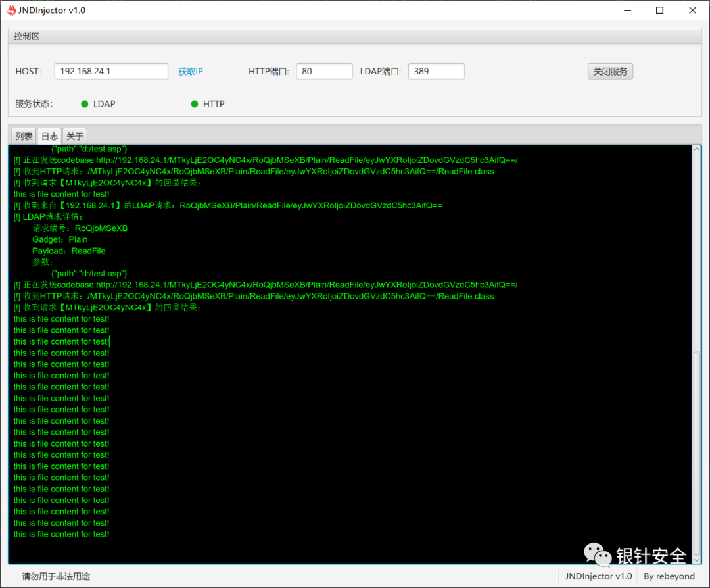Image resolution: width=710 pixels, height=588 pixels.
Task: Click the 请求编号: RoQjbMSeXB log line
Action: [x=80, y=228]
